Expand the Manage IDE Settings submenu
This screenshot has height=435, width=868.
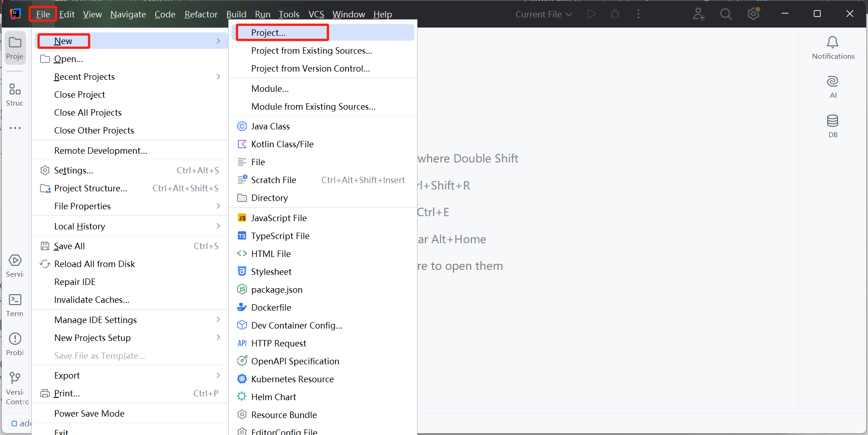coord(96,320)
